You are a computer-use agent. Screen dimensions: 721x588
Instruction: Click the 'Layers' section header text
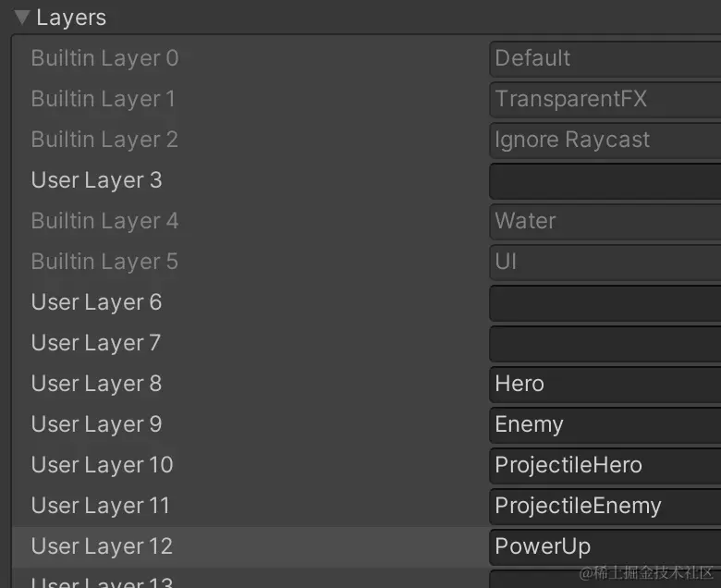coord(71,18)
